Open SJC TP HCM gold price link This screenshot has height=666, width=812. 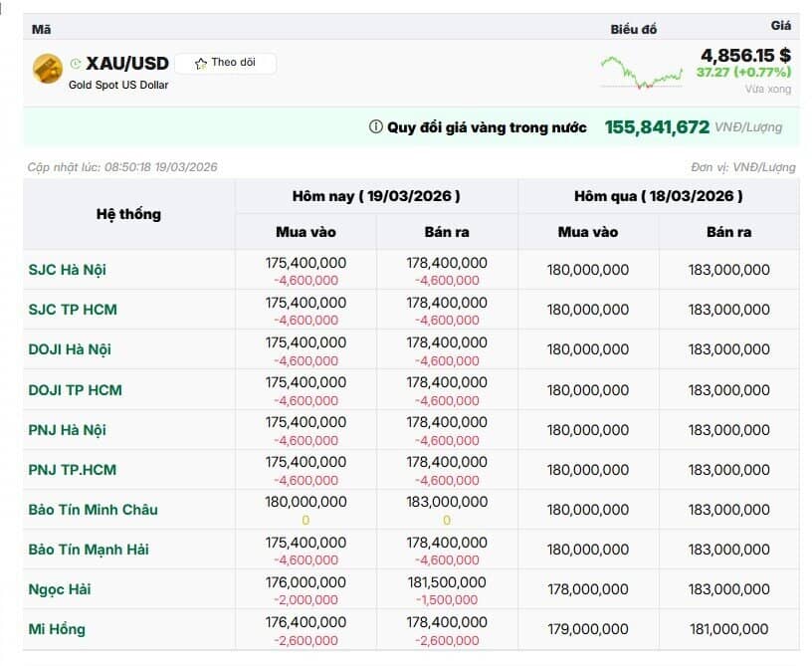tap(73, 310)
